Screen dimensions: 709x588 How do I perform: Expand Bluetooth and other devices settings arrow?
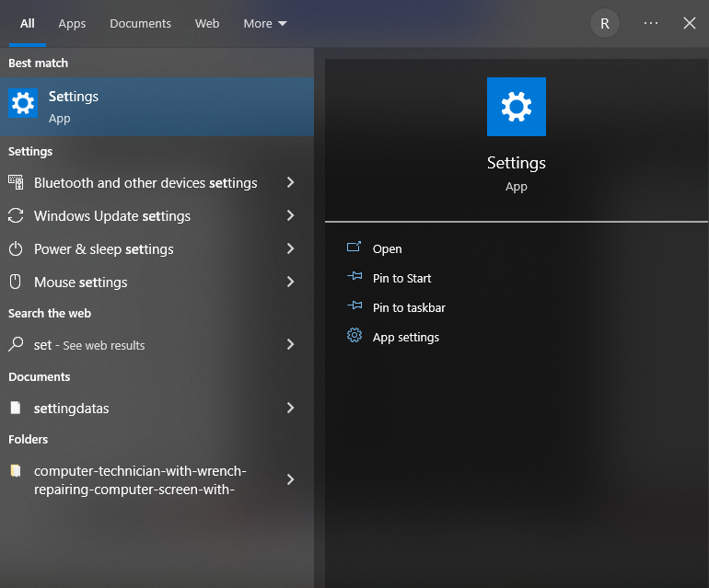point(290,182)
